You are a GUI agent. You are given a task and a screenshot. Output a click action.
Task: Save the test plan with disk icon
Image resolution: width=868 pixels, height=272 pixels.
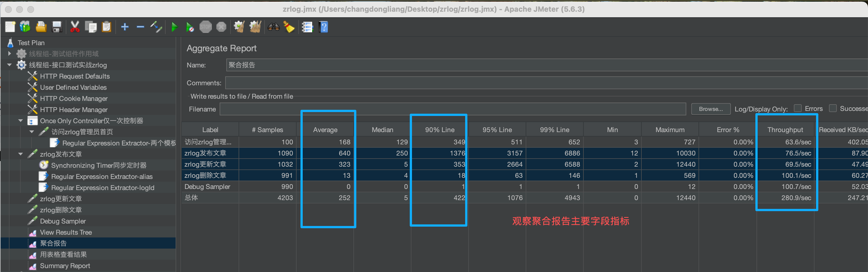click(x=57, y=27)
